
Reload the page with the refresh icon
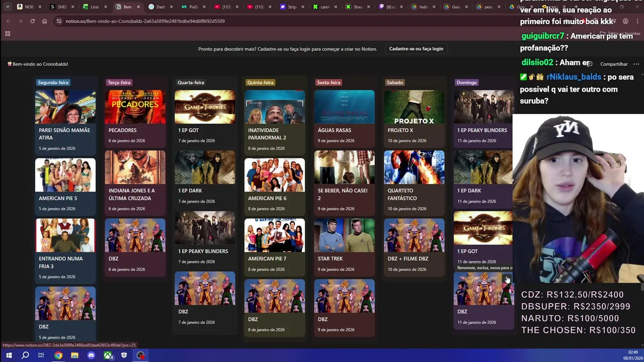point(32,21)
